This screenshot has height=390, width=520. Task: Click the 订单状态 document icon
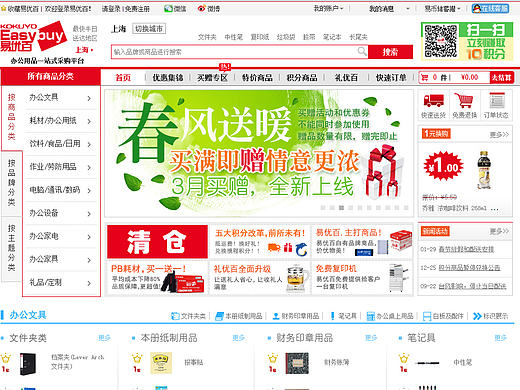click(x=496, y=100)
